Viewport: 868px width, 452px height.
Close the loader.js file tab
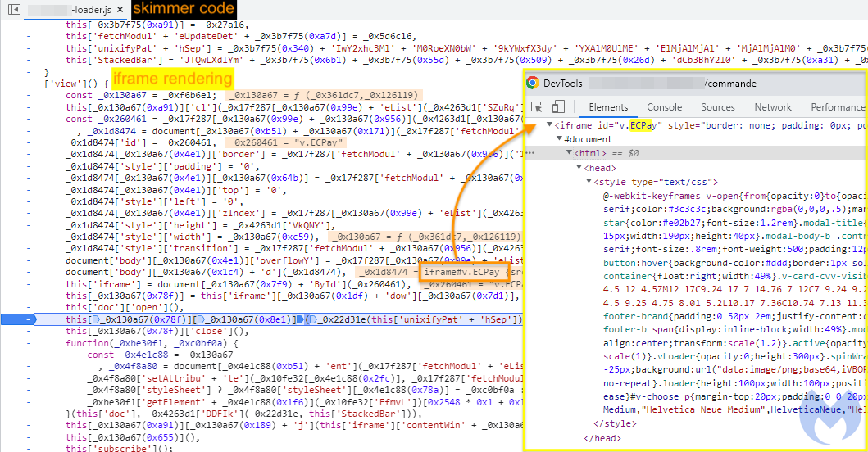[x=118, y=10]
